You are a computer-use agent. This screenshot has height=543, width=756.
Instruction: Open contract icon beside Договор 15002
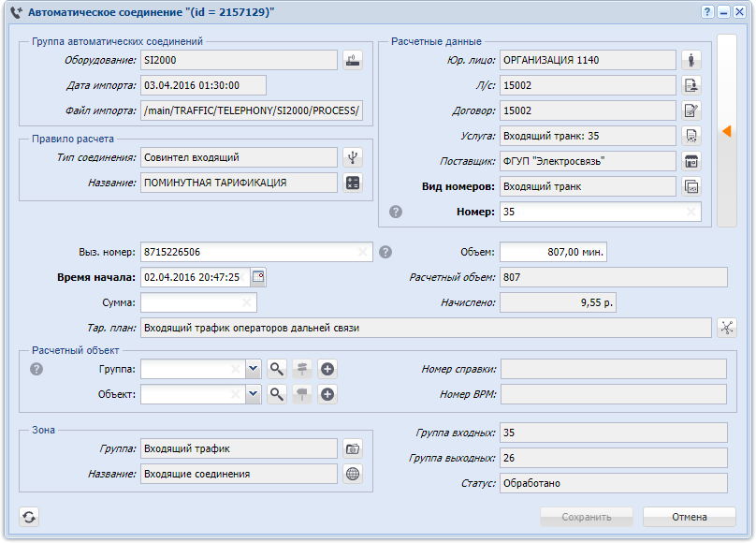coord(691,110)
